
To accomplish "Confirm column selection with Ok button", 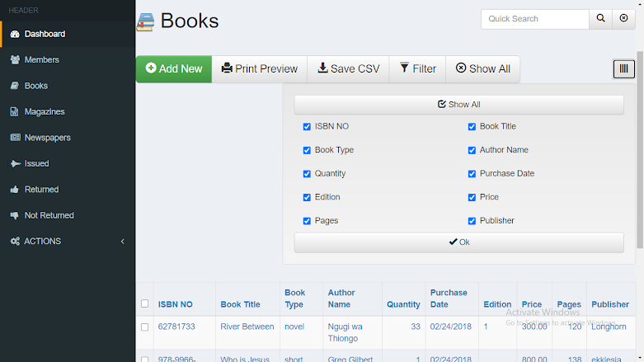I will 458,242.
